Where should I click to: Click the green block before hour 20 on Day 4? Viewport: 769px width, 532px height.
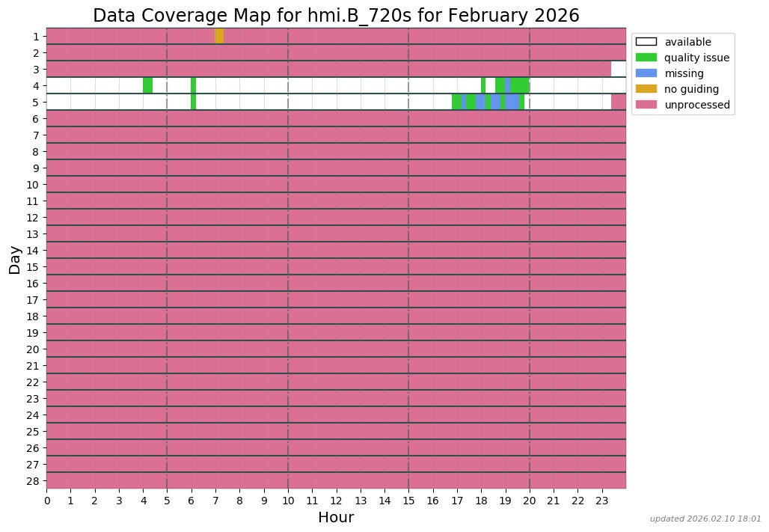pyautogui.click(x=520, y=85)
